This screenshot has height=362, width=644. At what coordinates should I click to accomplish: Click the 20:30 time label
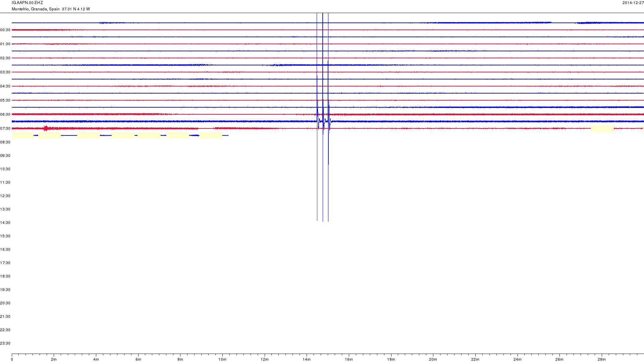[5, 303]
